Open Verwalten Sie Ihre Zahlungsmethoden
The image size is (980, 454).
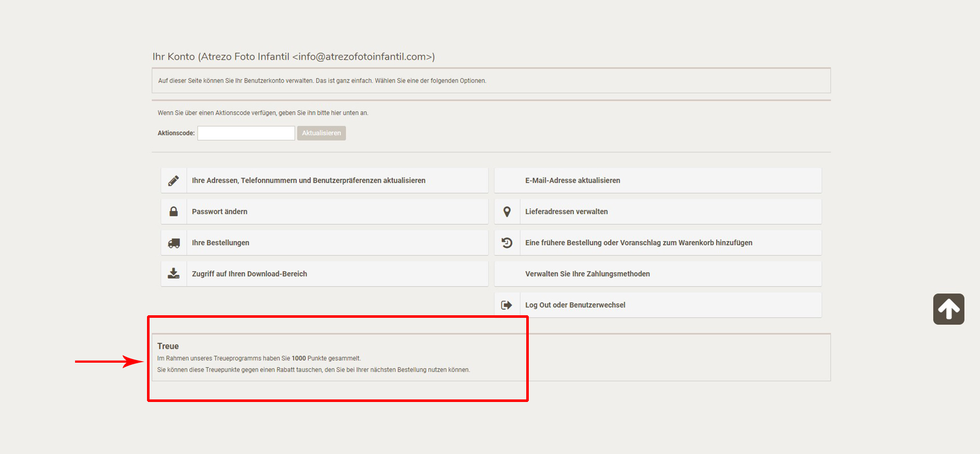click(587, 274)
